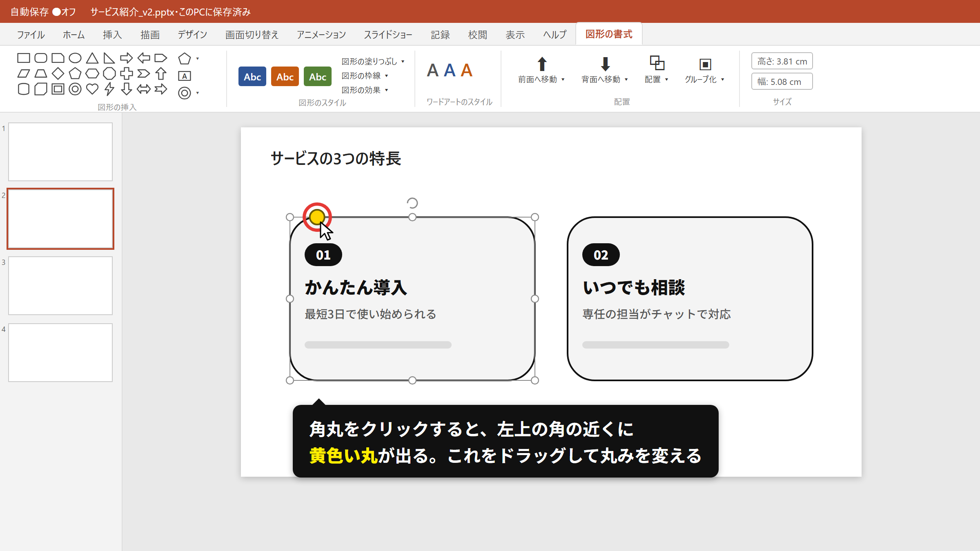Select the left-right double arrow shape
Screen dimensions: 980x551
point(144,89)
